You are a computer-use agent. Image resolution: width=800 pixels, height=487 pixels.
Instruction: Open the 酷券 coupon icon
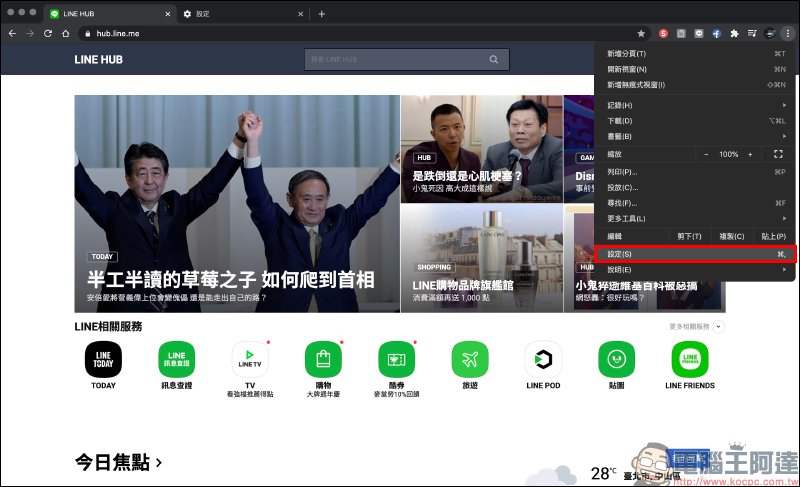[396, 360]
